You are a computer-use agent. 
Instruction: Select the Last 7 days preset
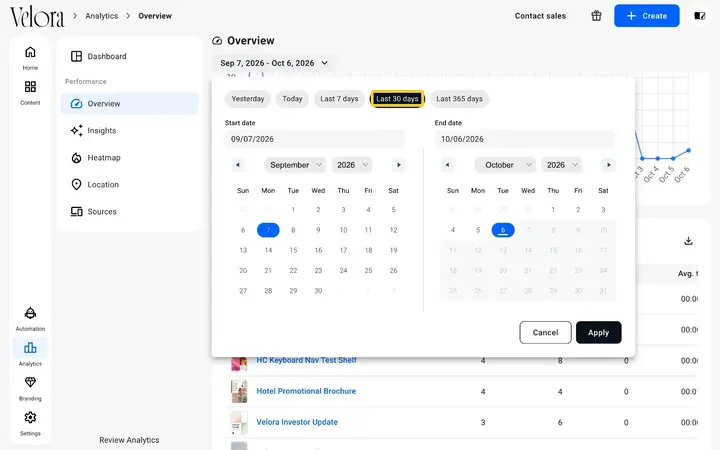339,99
